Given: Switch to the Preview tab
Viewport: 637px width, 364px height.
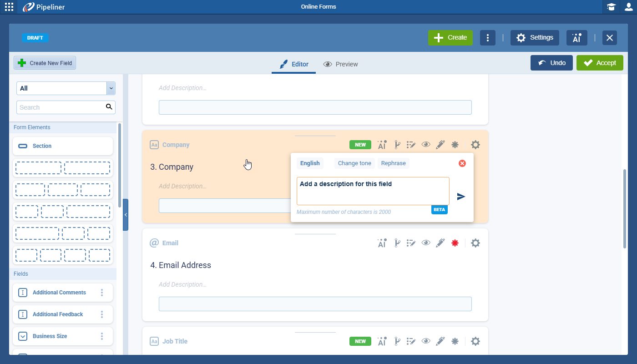Looking at the screenshot, I should click(x=340, y=64).
